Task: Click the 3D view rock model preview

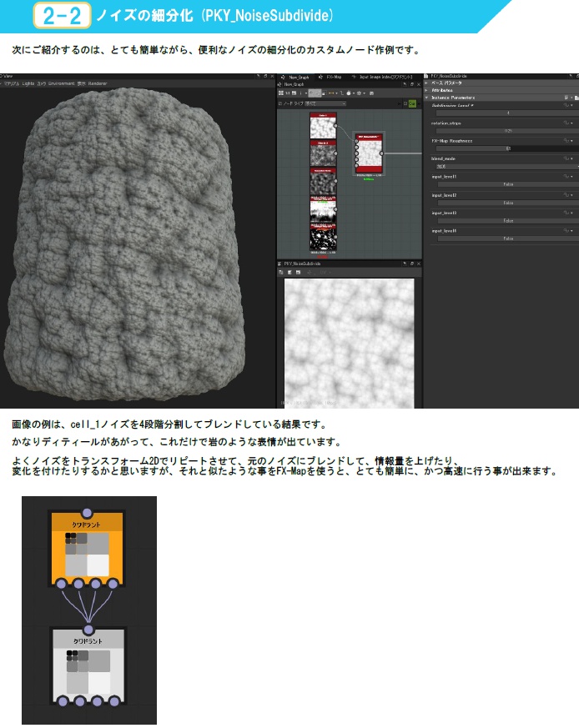Action: pos(125,244)
